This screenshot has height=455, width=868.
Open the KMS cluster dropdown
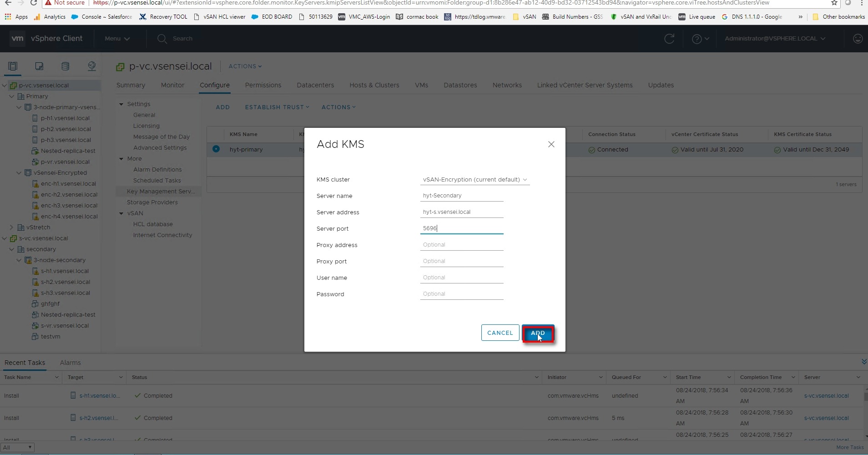point(474,180)
